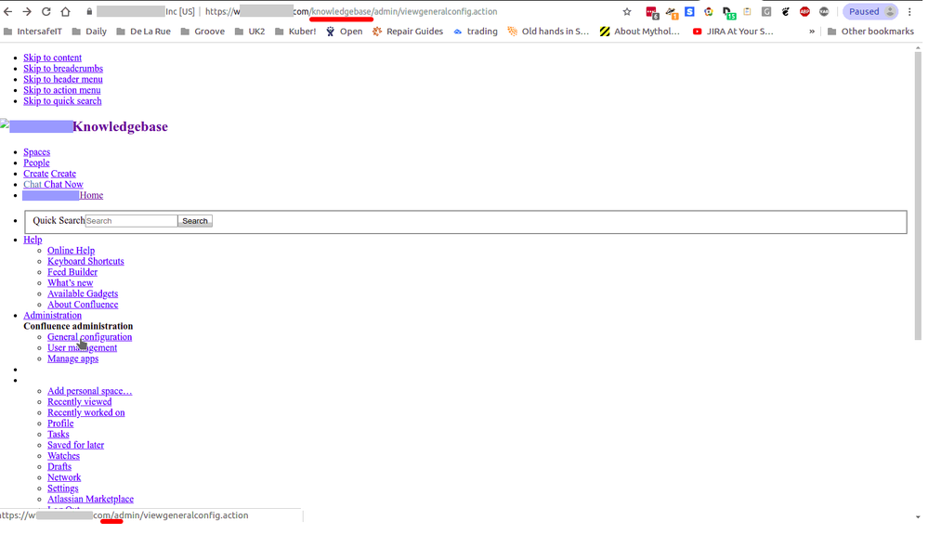928x560 pixels.
Task: Focus the Quick Search input field
Action: 131,221
